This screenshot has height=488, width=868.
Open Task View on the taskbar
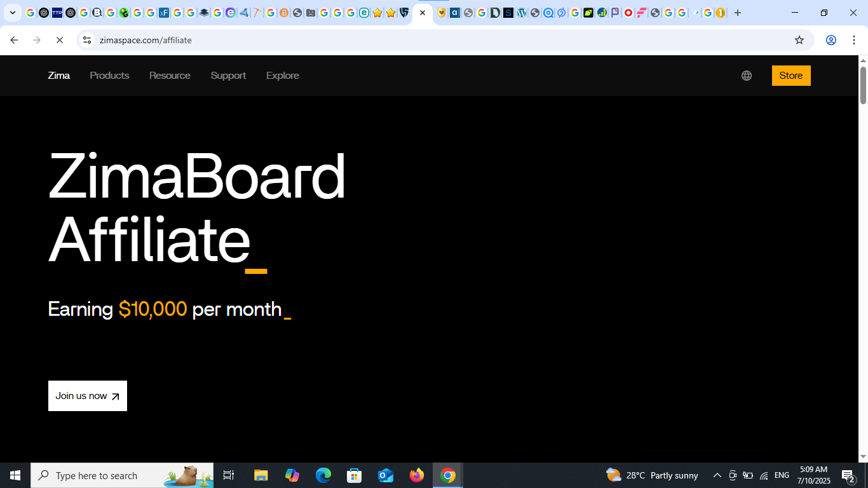(229, 475)
